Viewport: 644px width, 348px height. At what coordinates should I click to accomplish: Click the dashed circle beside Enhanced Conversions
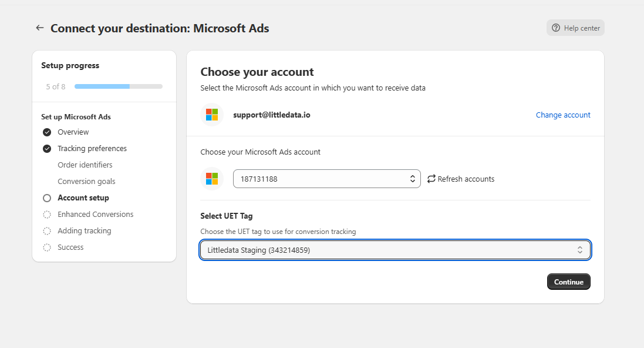pyautogui.click(x=47, y=215)
